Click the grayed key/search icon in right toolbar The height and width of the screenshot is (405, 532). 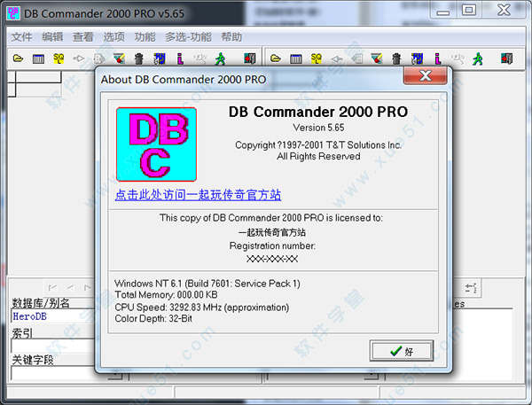tap(458, 58)
